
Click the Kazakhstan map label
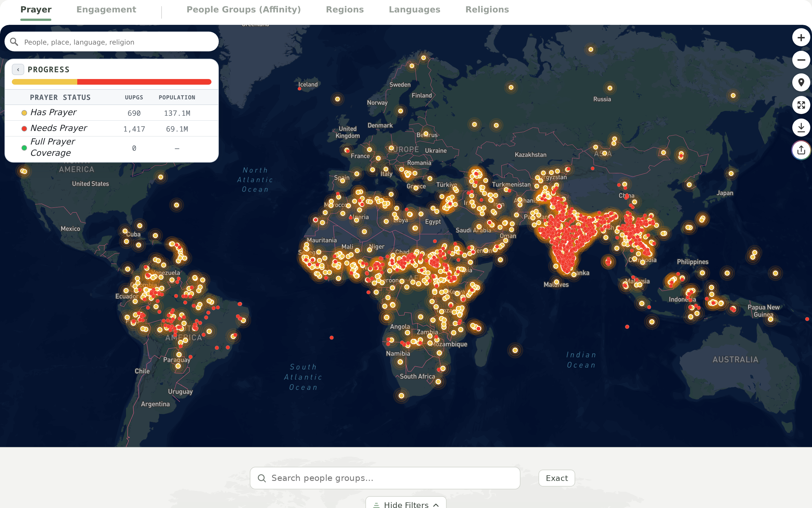pyautogui.click(x=531, y=155)
